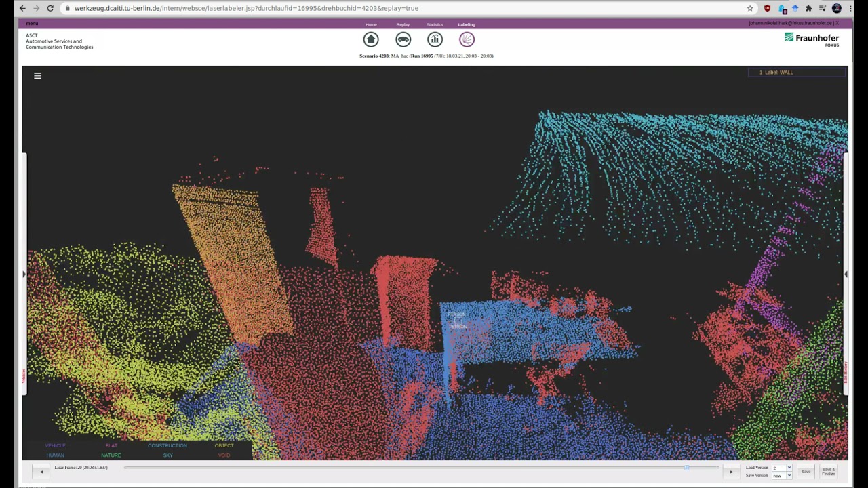Select the VOID label category

(224, 455)
